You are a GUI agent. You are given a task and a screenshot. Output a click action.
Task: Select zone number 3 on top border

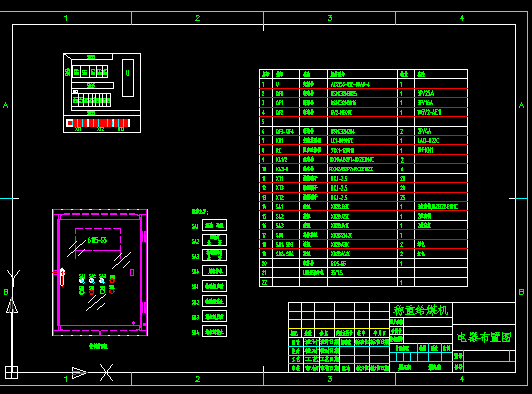[330, 18]
